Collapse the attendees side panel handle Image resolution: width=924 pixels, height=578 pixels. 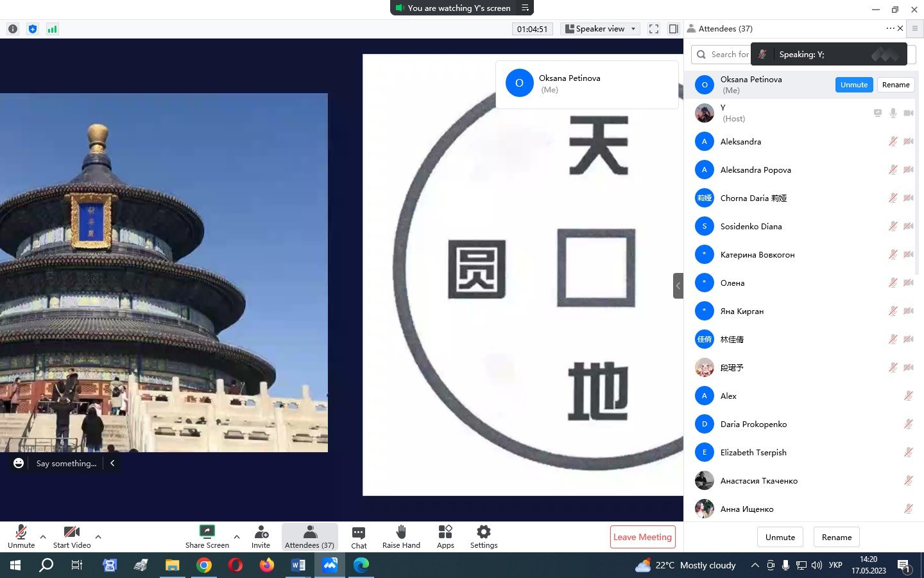(x=678, y=286)
